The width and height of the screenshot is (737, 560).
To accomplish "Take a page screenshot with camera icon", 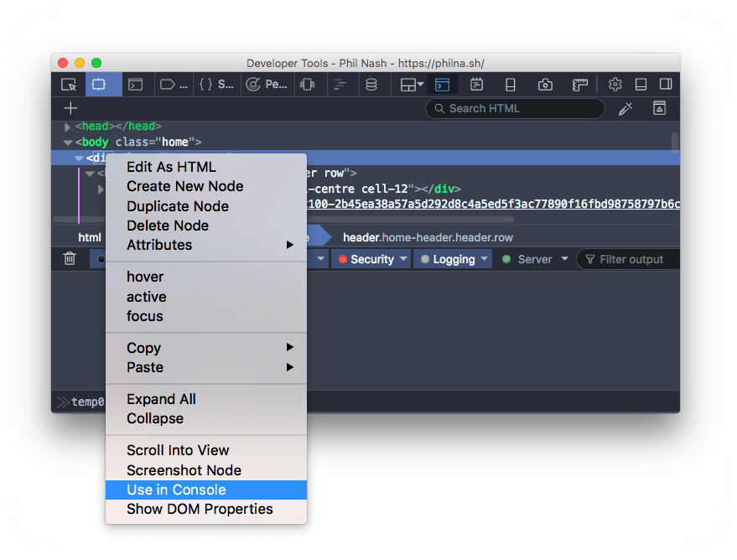I will click(545, 85).
